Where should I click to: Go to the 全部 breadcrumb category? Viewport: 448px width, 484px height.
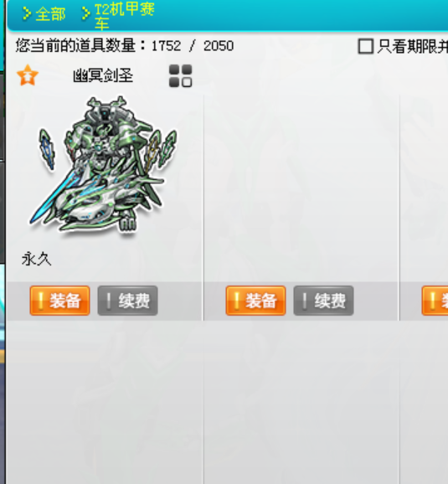[50, 14]
